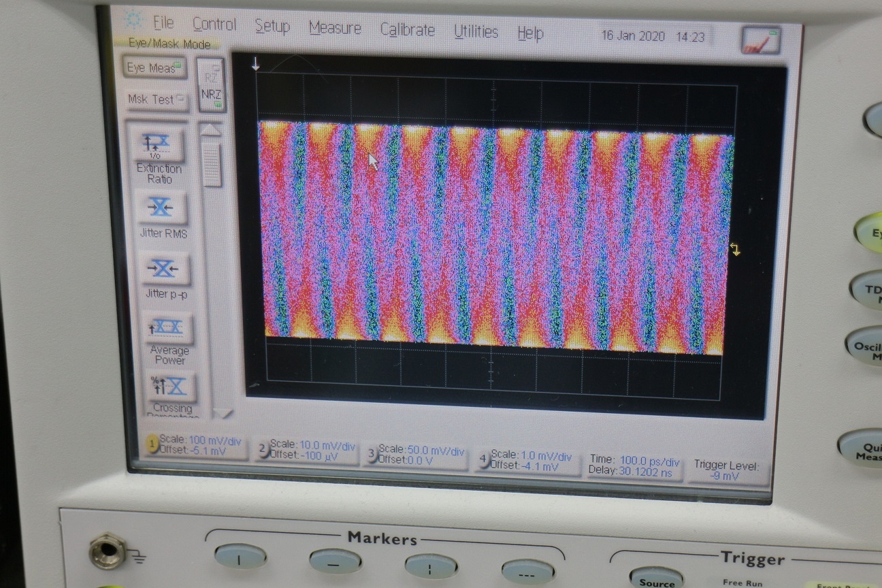
Task: Click the white time reference arrow above graph
Action: (x=256, y=64)
